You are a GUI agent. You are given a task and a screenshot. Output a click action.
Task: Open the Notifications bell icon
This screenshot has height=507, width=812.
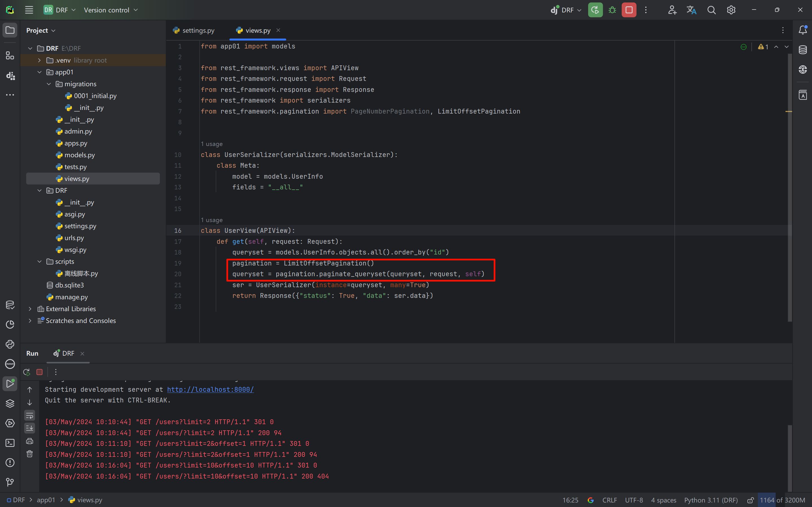(x=803, y=30)
